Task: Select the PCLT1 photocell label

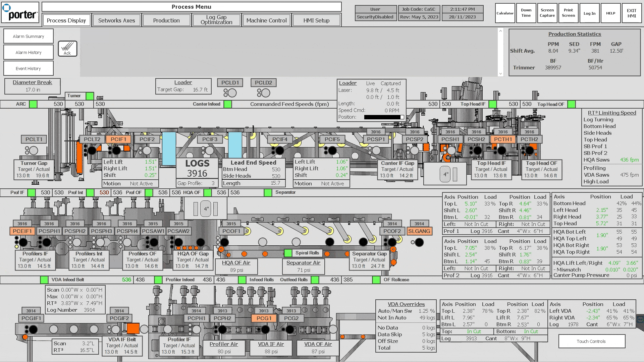Action: 34,139
